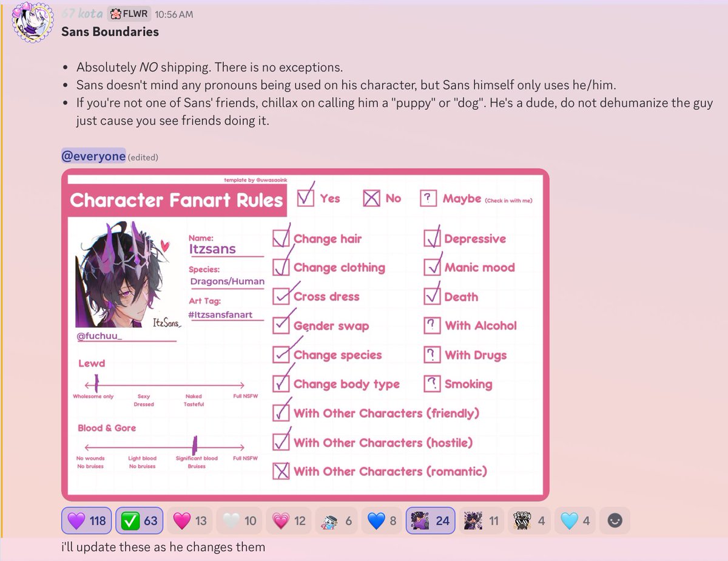Click the Itzsans character portrait in image
This screenshot has width=728, height=561.
click(x=129, y=274)
